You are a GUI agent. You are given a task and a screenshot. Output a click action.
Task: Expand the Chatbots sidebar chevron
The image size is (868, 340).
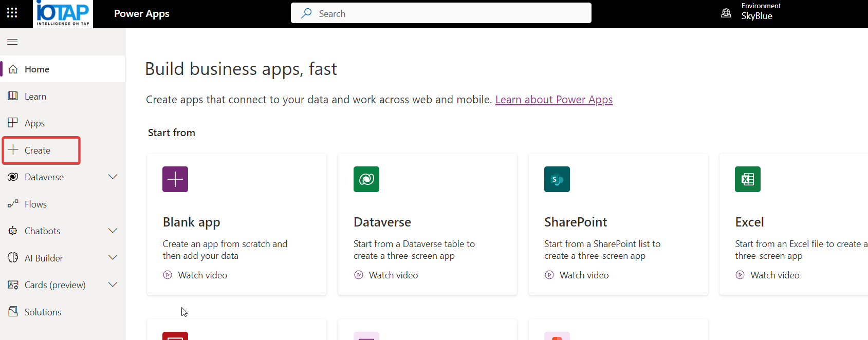(113, 231)
